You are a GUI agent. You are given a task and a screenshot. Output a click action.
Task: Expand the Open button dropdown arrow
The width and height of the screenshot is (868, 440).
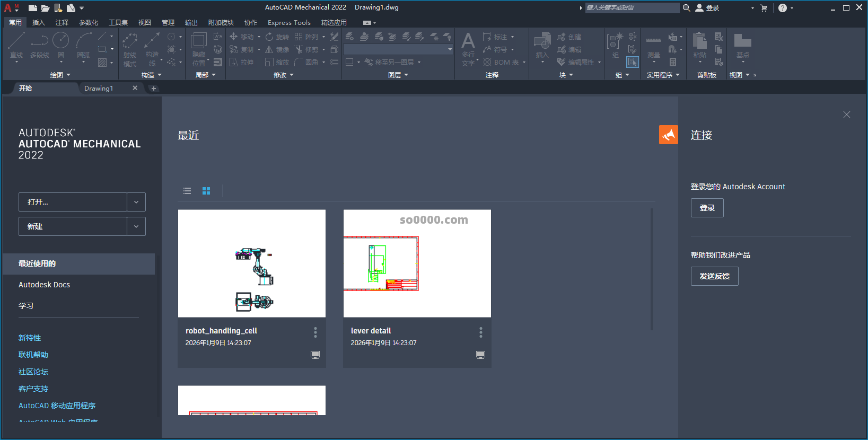click(x=136, y=202)
